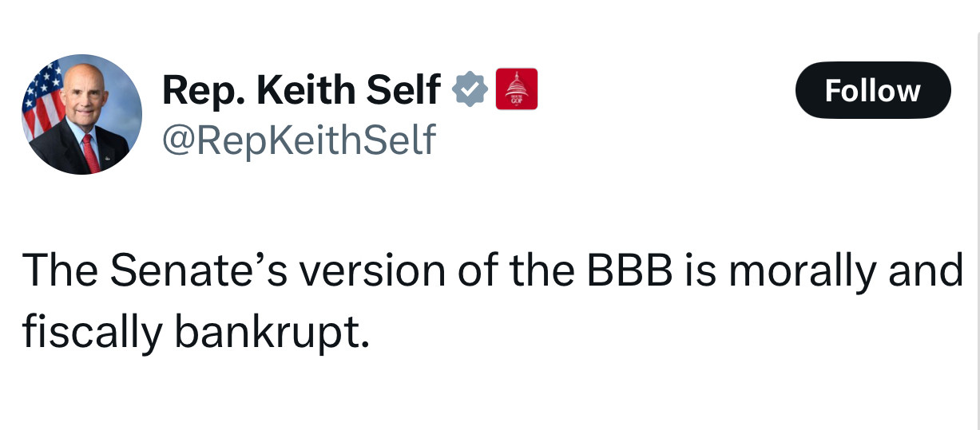
Task: Click the red House GOP affiliation badge
Action: [517, 89]
